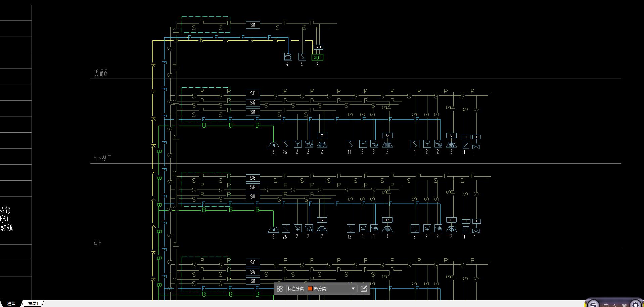Switch to the 布局1 layout tab

(x=33, y=304)
